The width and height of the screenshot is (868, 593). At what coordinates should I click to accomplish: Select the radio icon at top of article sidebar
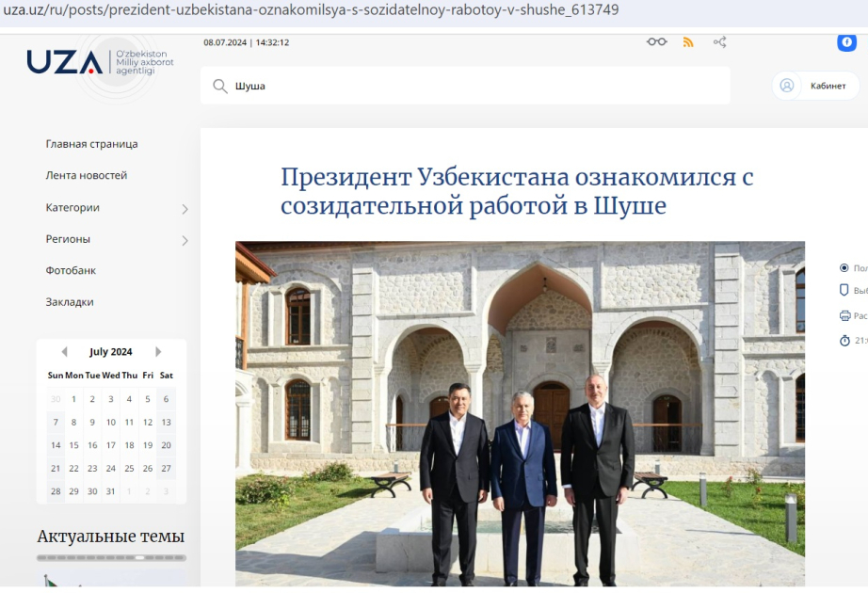844,268
